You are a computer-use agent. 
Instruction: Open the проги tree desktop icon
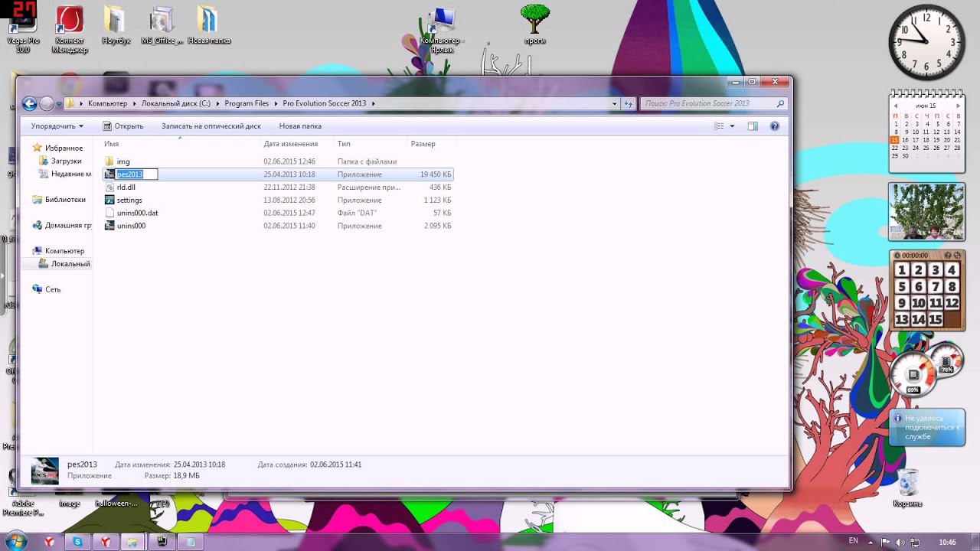point(534,24)
